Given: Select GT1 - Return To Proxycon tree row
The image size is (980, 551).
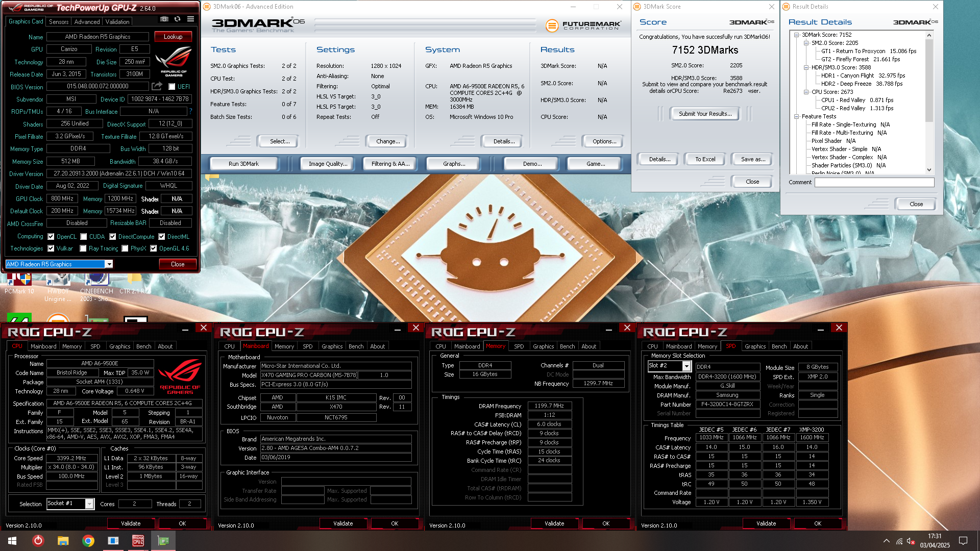Looking at the screenshot, I should [x=869, y=51].
